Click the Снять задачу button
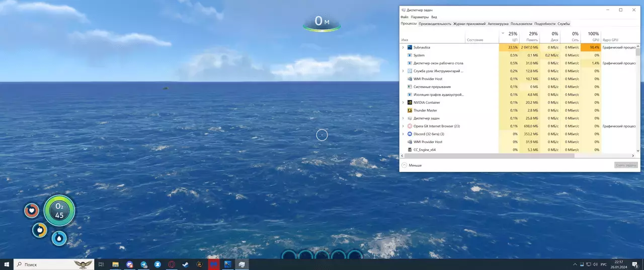 626,165
